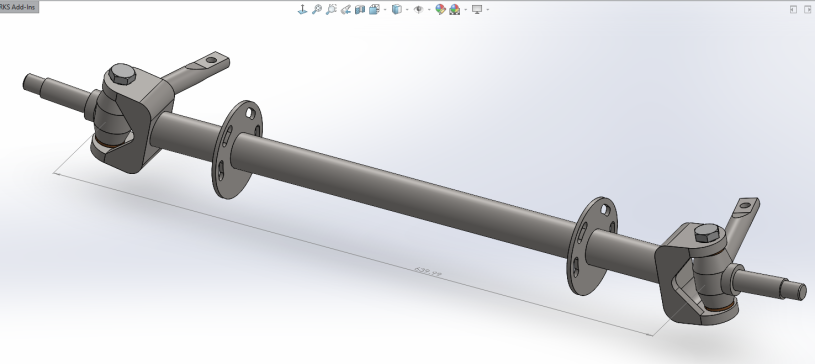Expand the View Orientation dropdown arrow
This screenshot has height=364, width=815.
pyautogui.click(x=385, y=9)
